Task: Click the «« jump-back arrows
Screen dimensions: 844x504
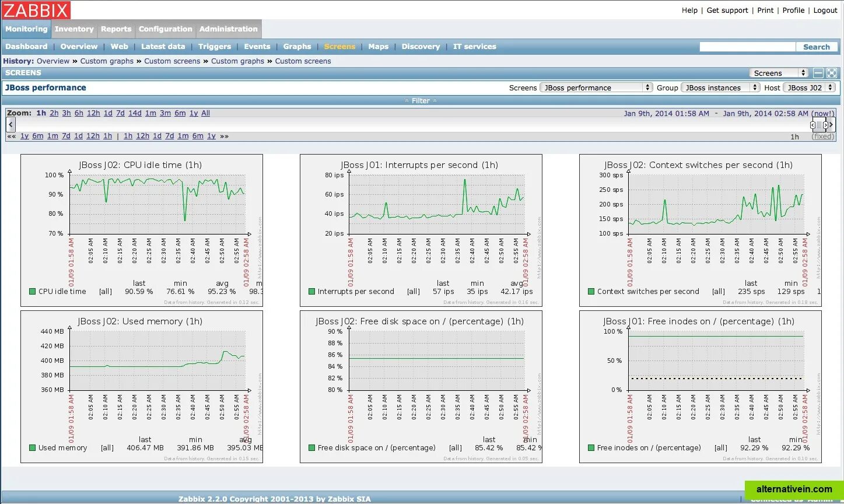Action: click(11, 136)
